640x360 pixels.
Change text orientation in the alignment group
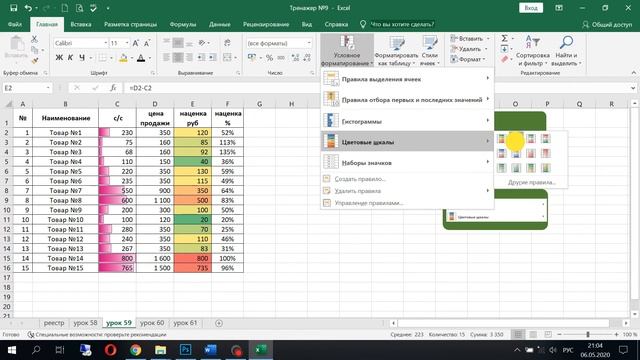click(x=203, y=42)
